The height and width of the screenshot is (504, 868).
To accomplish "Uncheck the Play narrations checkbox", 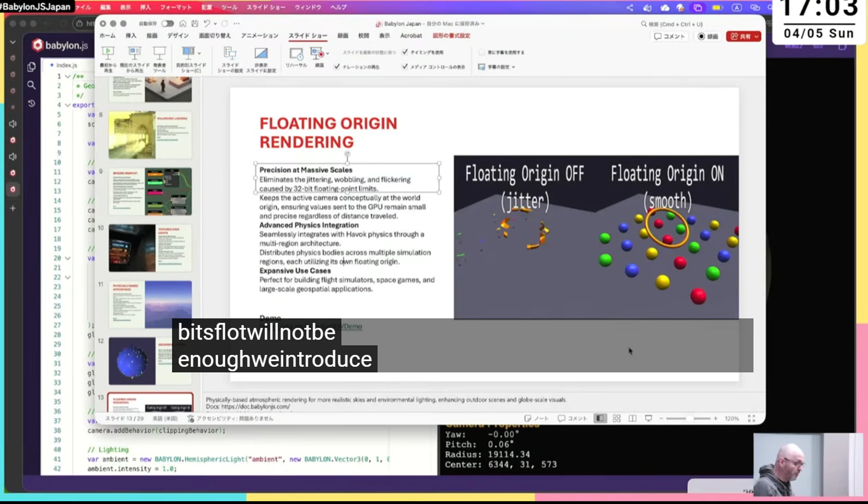I will [x=337, y=67].
